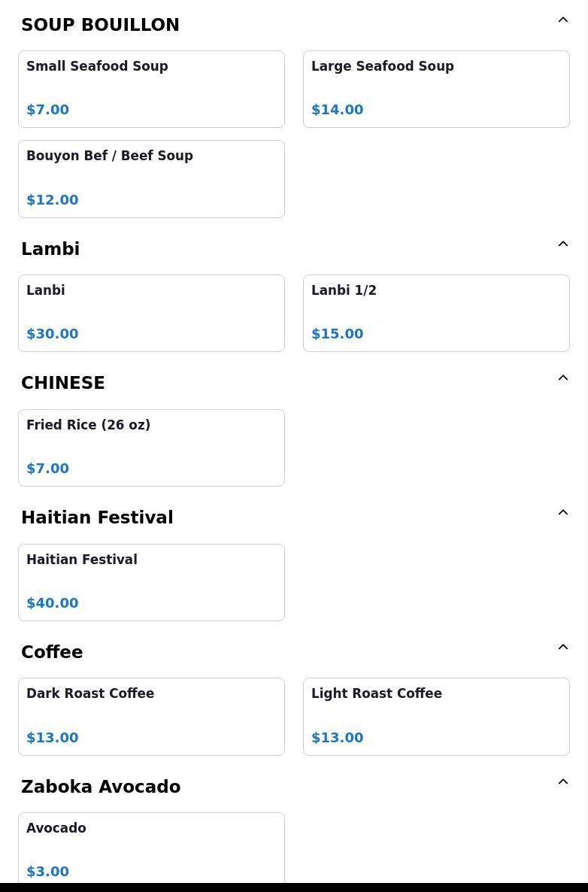Collapse the Coffee section chevron
The width and height of the screenshot is (588, 892).
562,648
